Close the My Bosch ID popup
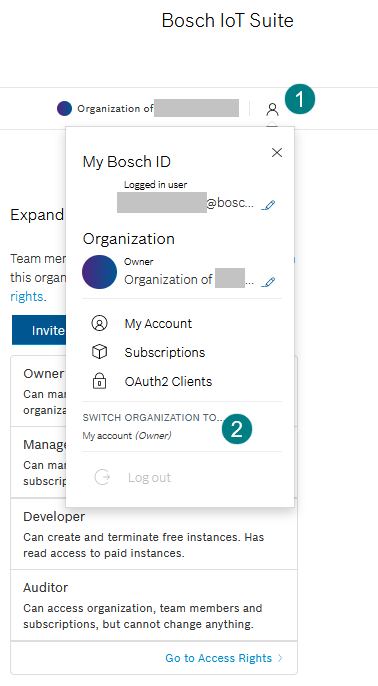This screenshot has width=378, height=686. tap(277, 153)
